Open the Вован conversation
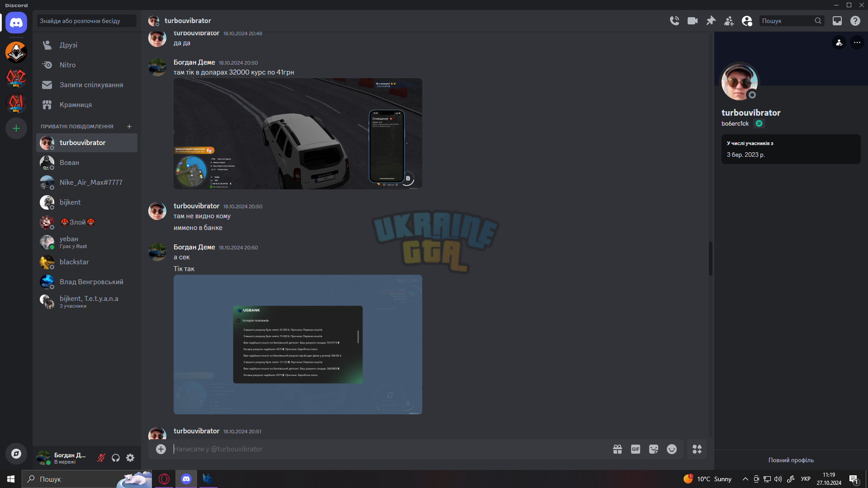The height and width of the screenshot is (488, 868). pyautogui.click(x=87, y=163)
